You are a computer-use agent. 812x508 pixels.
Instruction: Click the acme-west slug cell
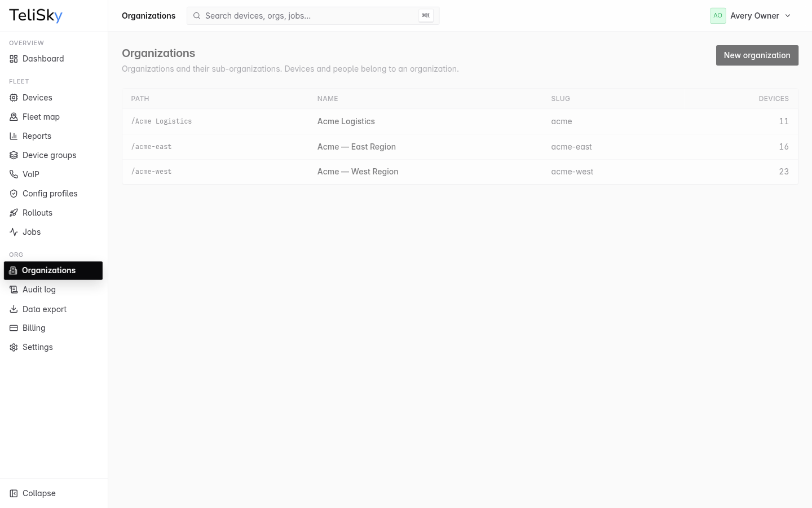point(572,172)
